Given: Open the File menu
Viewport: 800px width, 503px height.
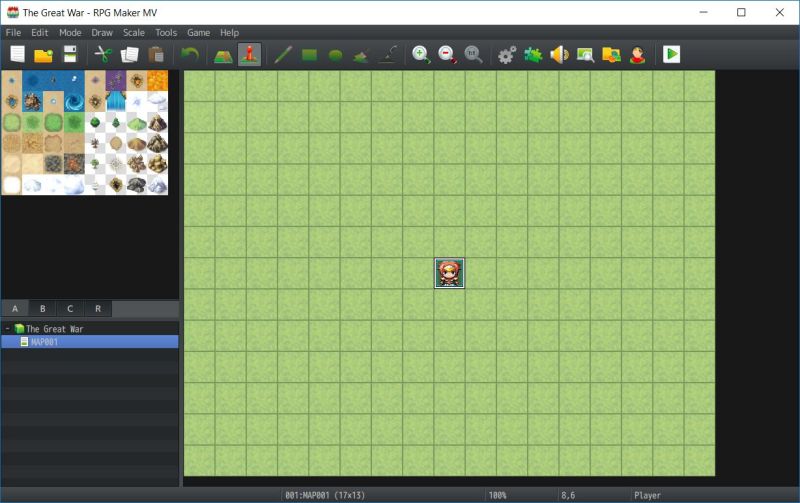Looking at the screenshot, I should [13, 33].
